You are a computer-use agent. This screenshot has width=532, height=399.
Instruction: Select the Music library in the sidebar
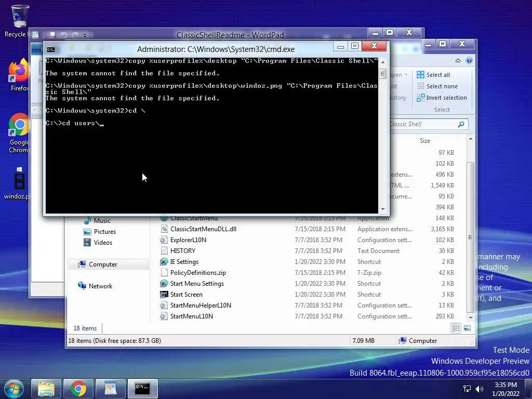point(98,220)
